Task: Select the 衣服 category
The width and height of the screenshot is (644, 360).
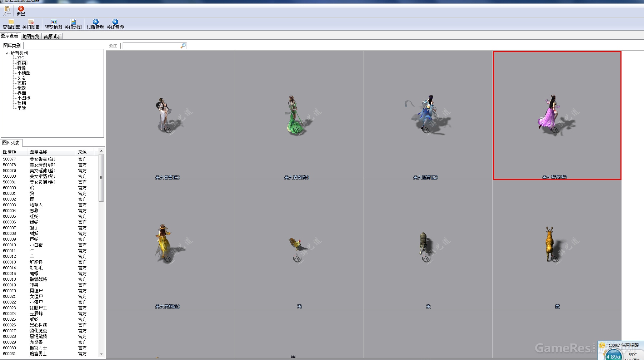Action: 22,83
